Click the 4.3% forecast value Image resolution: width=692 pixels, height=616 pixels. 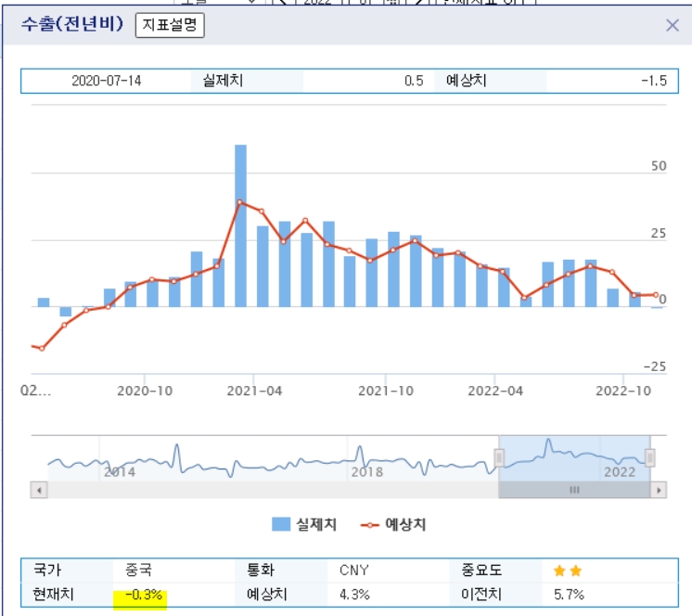(354, 595)
